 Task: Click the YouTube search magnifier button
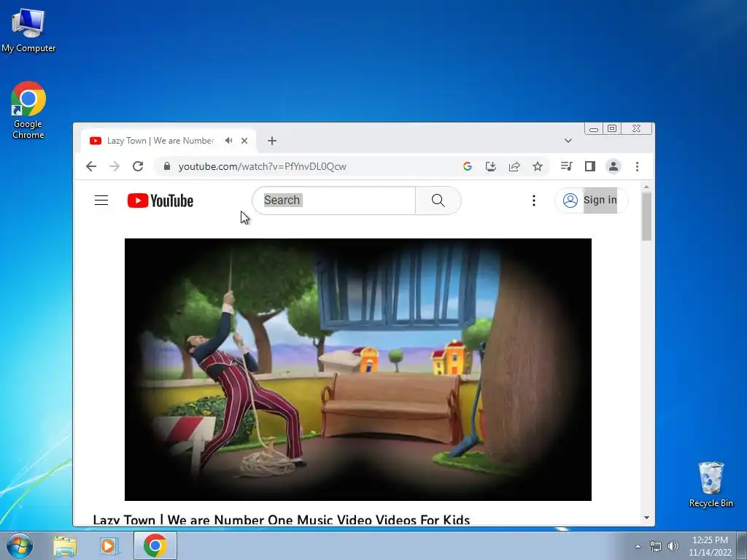438,201
